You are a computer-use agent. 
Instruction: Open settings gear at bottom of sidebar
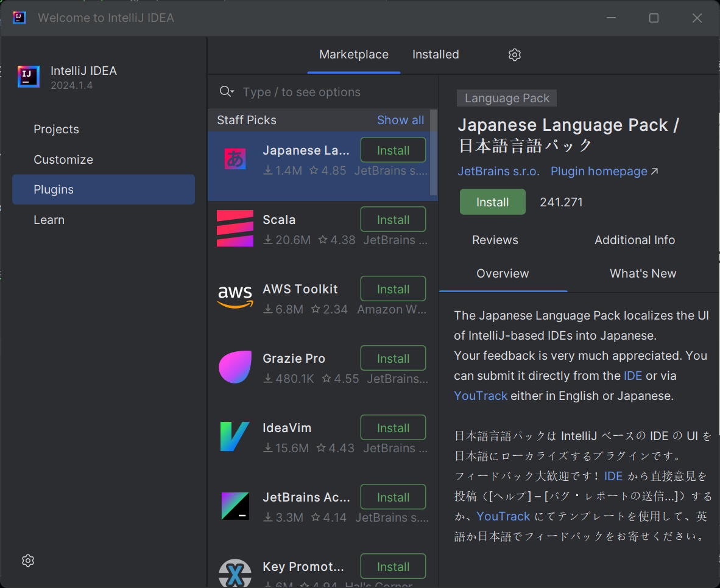coord(27,560)
